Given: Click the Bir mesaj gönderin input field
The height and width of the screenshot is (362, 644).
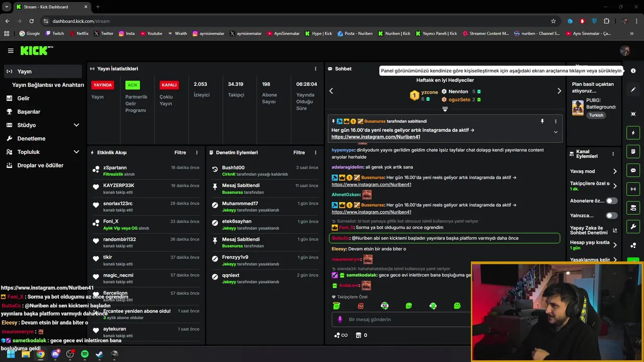Looking at the screenshot, I should coord(401,319).
